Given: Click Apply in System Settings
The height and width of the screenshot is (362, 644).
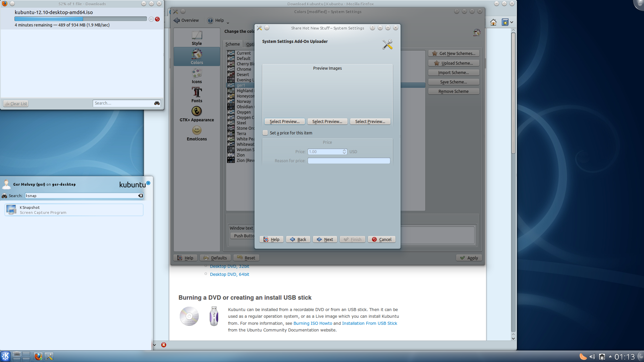Looking at the screenshot, I should coord(469,258).
